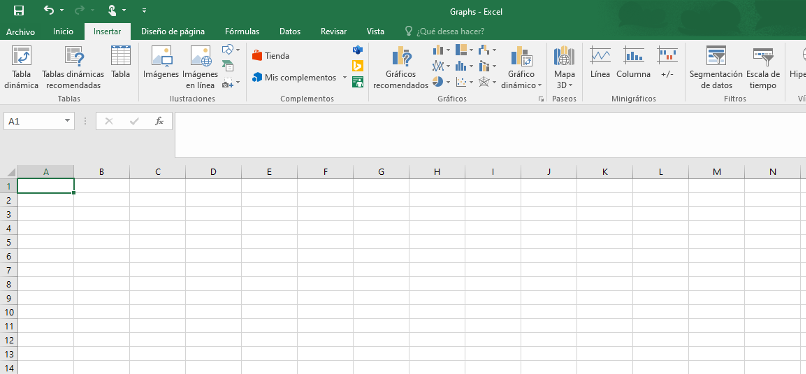The image size is (806, 374).
Task: Insert a +/- win-loss sparkline
Action: tap(667, 62)
